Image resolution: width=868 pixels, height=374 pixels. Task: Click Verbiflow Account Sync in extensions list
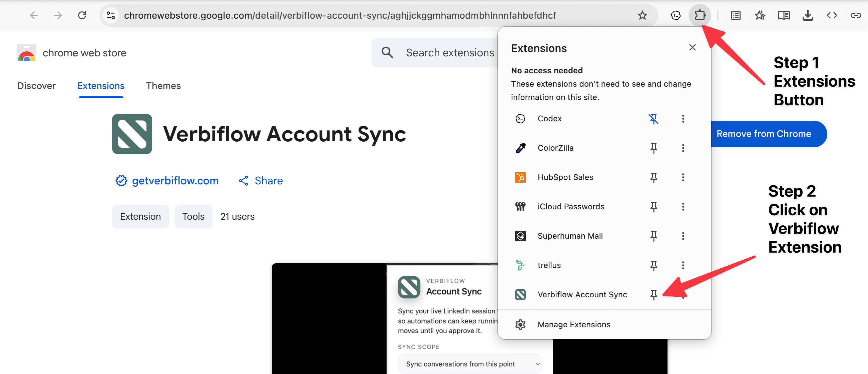(582, 295)
